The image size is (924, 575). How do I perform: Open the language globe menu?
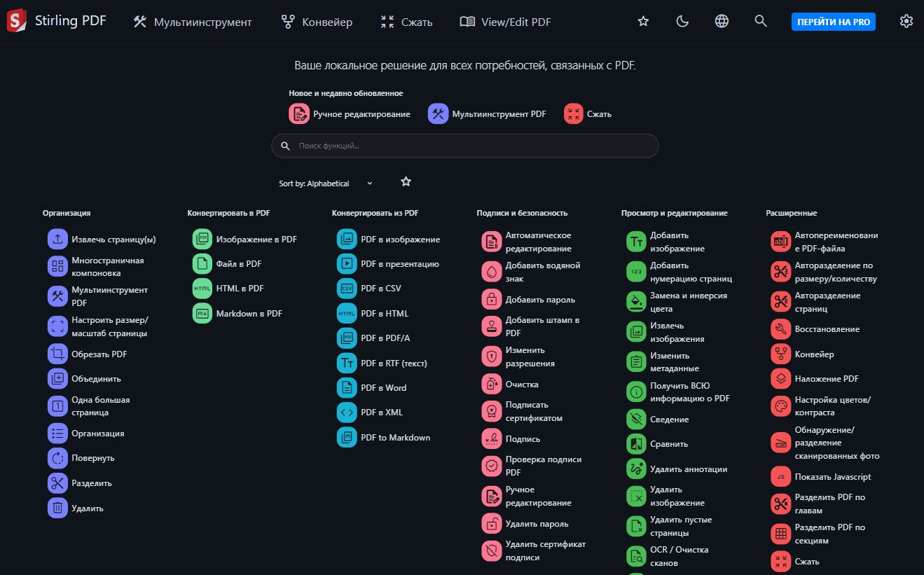click(x=722, y=22)
